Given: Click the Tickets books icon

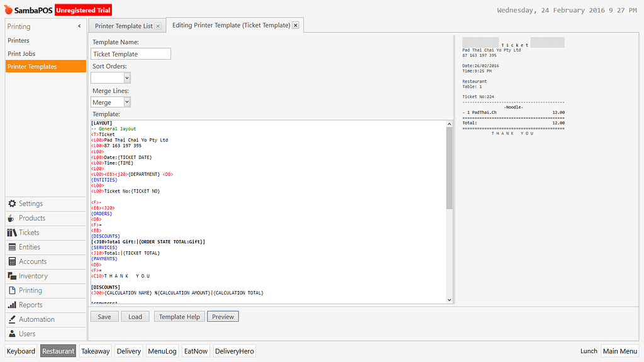Looking at the screenshot, I should [x=13, y=233].
